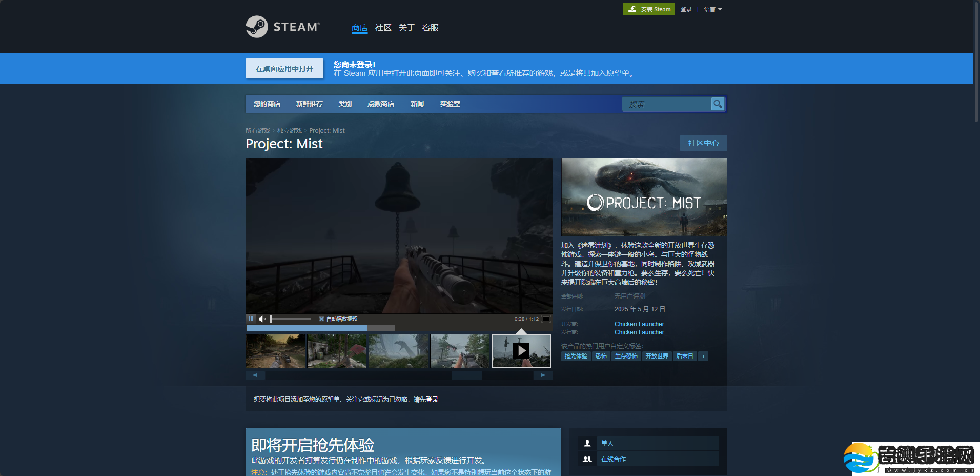
Task: Click the 生存恐怖 tag
Action: [x=626, y=356]
